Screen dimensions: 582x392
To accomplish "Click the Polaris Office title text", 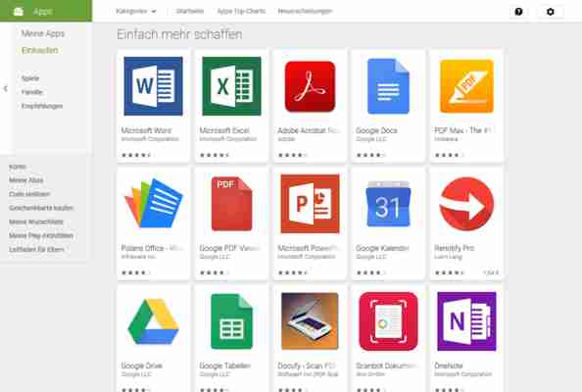I will 152,248.
